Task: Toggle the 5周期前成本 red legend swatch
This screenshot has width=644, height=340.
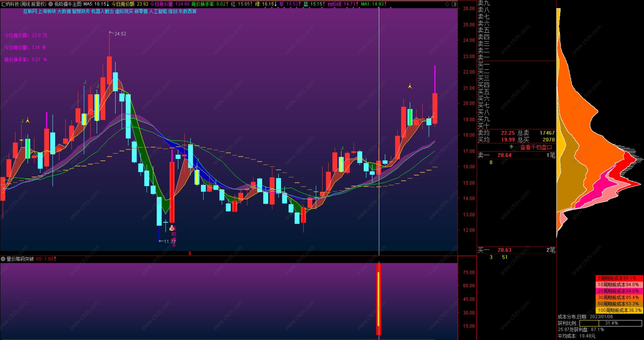Action: click(x=619, y=278)
